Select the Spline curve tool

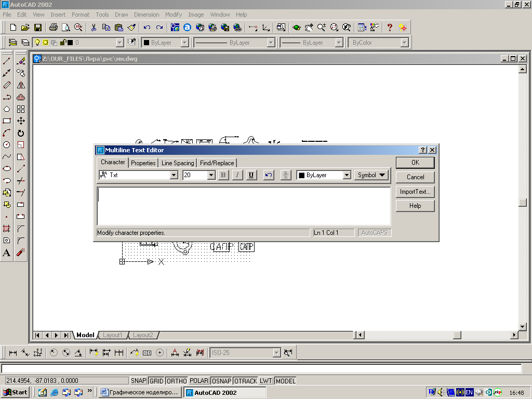point(6,157)
